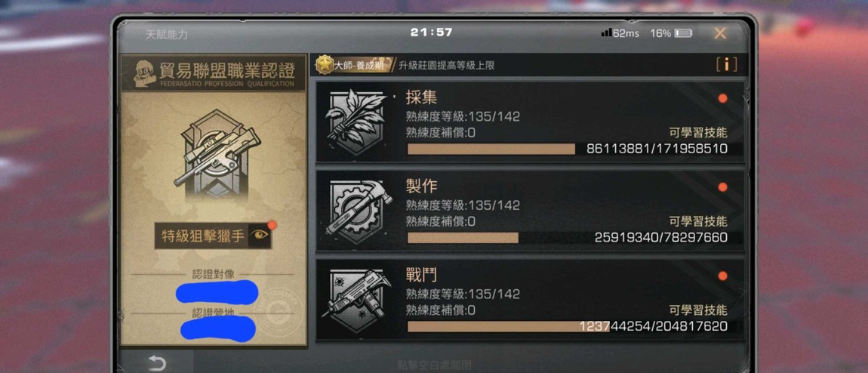Click the network signal ping indicator

tap(620, 33)
